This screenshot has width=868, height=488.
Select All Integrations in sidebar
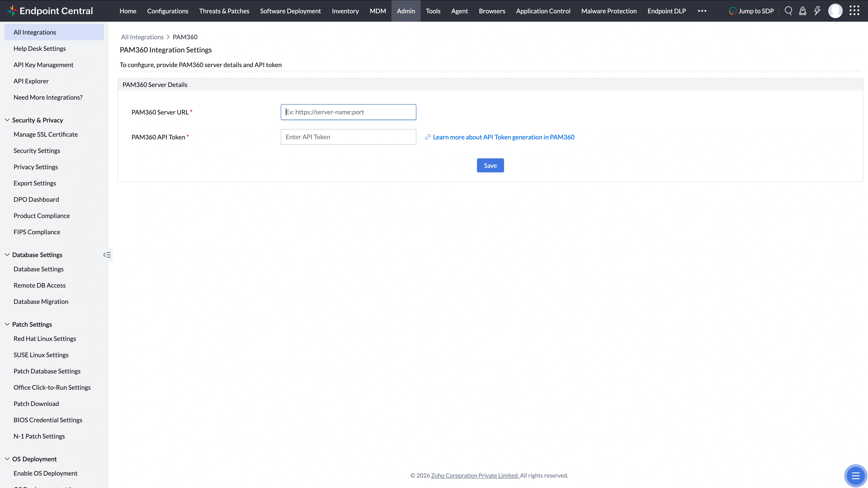[x=54, y=32]
